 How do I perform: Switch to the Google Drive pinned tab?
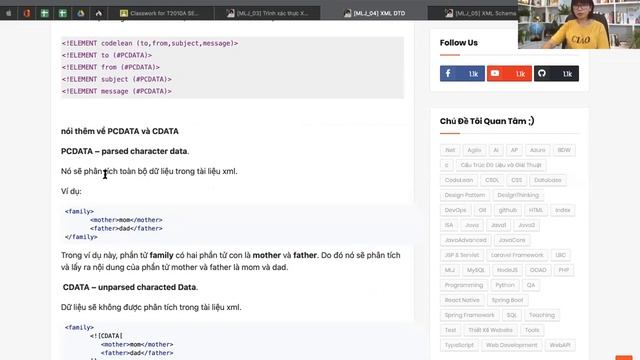tap(80, 13)
